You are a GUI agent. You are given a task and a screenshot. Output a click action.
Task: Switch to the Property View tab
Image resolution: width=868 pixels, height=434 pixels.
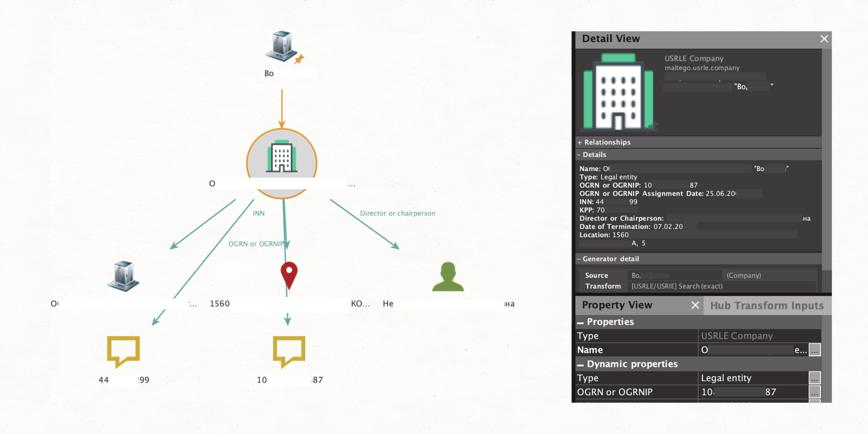coord(617,305)
